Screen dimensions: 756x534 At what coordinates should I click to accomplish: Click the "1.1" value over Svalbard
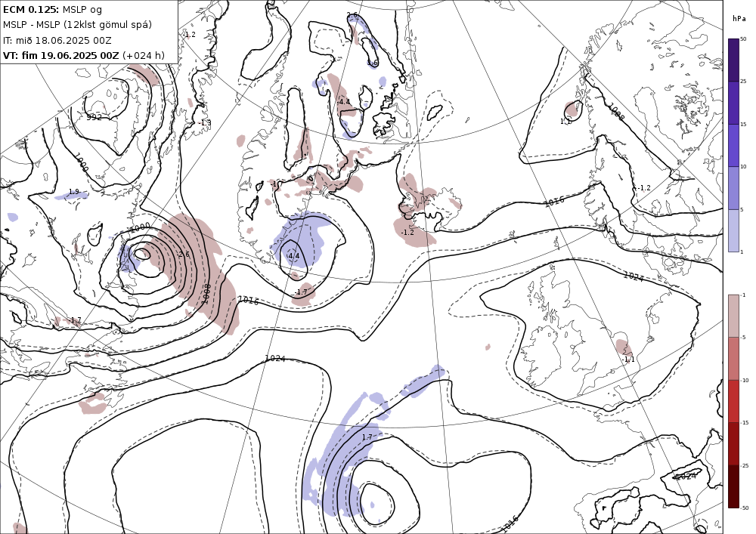point(565,122)
